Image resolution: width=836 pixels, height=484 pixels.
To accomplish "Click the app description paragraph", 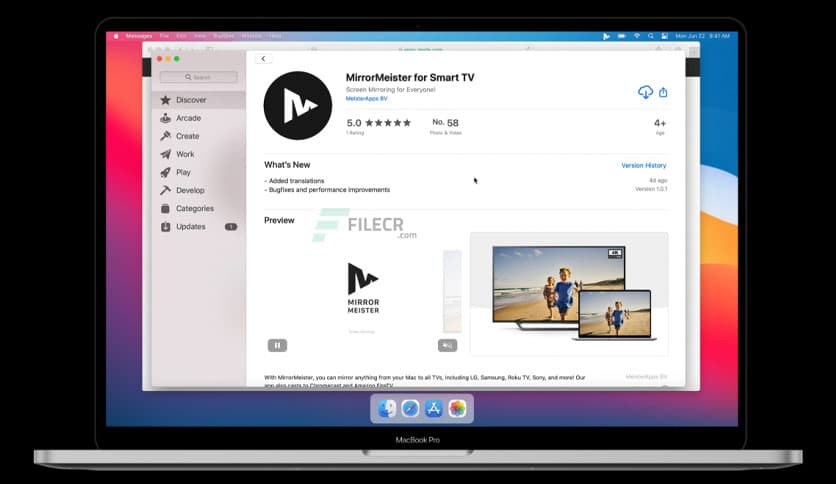I will pos(424,381).
